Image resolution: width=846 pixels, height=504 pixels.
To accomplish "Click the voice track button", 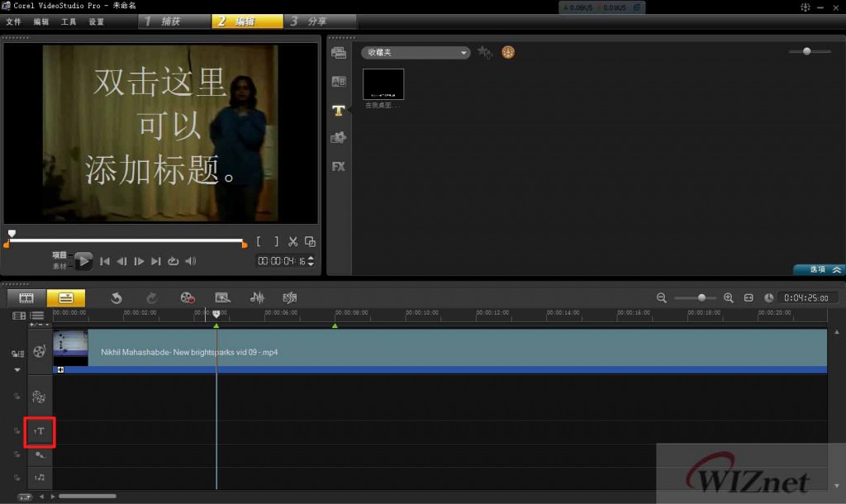I will [x=40, y=455].
